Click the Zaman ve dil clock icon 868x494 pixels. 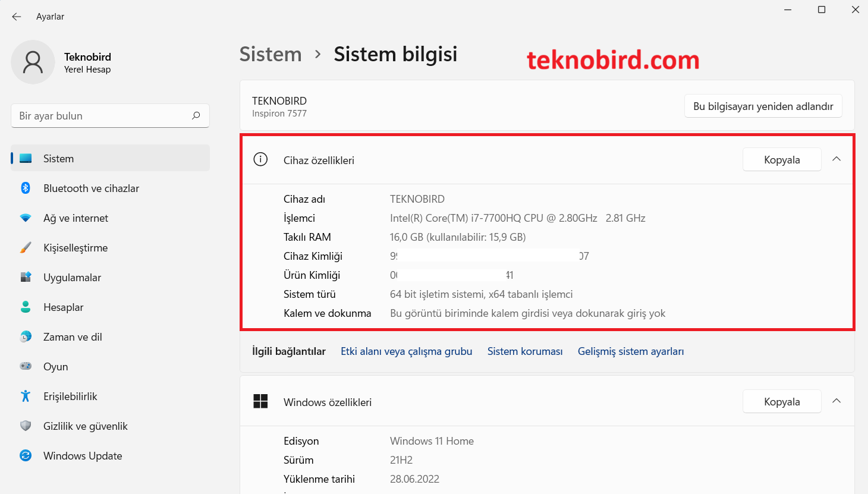(26, 336)
